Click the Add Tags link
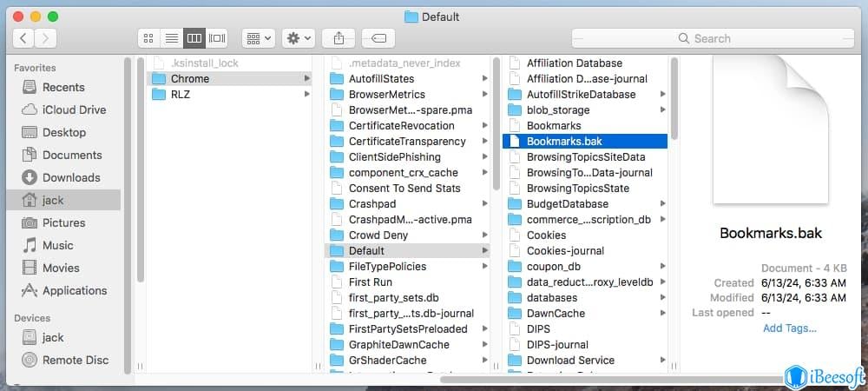The width and height of the screenshot is (868, 391). coord(789,328)
